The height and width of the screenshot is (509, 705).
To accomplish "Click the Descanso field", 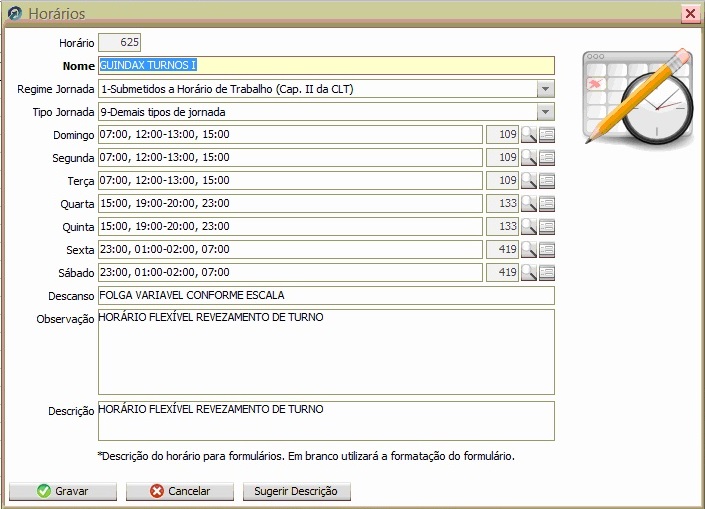I will coord(326,295).
